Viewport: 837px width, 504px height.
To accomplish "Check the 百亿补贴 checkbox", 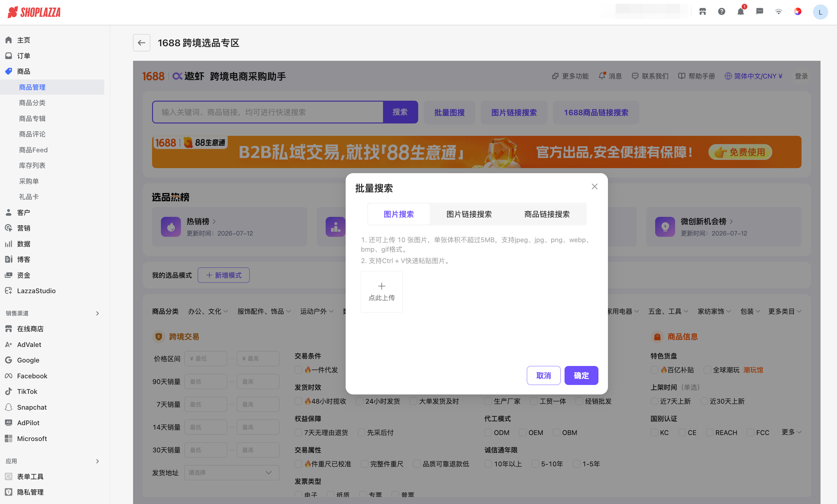I will 654,370.
